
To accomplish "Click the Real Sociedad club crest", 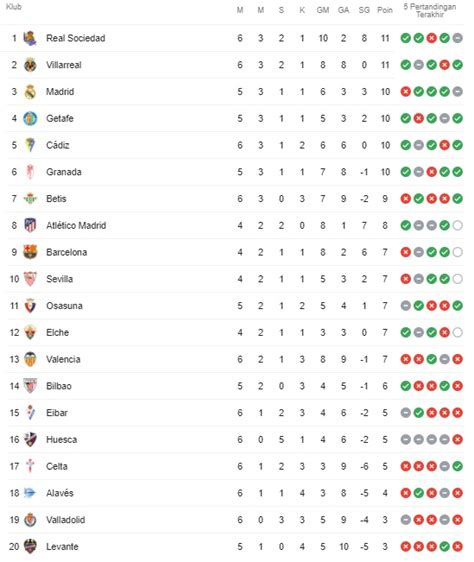I will [30, 38].
